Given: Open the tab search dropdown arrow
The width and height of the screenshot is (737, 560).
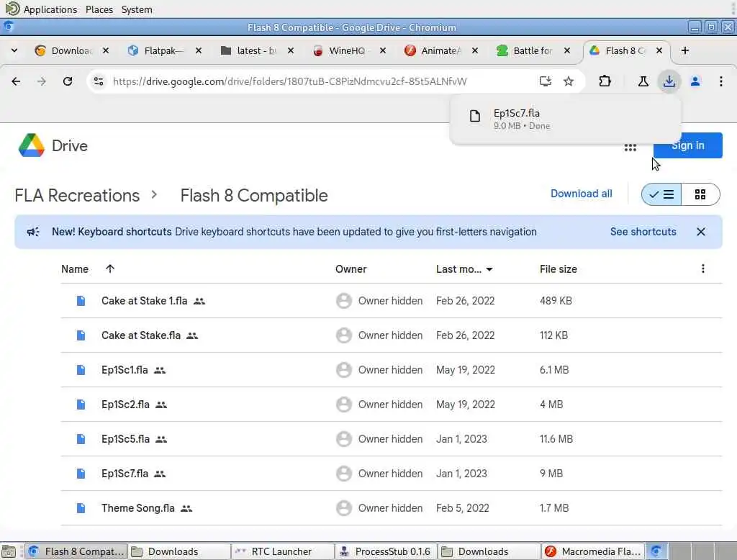Looking at the screenshot, I should (14, 50).
